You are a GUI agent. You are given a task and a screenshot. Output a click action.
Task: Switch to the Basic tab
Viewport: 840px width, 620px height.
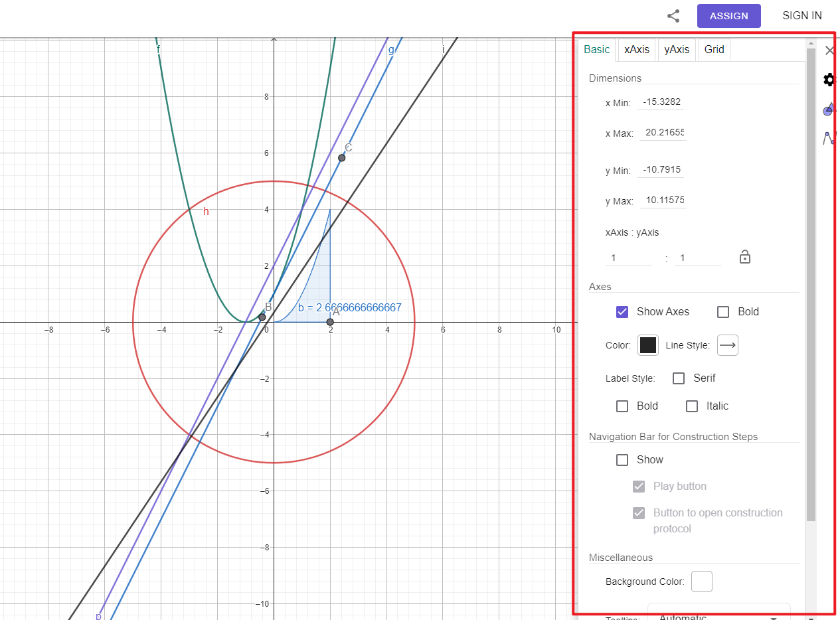coord(597,50)
